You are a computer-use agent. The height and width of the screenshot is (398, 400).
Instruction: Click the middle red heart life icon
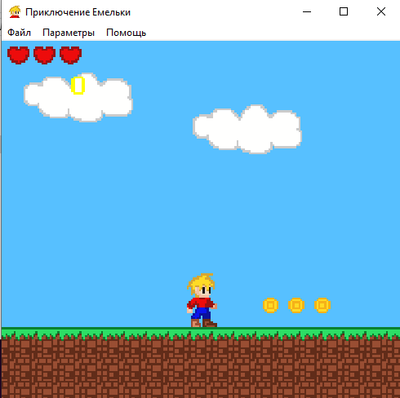coord(44,55)
